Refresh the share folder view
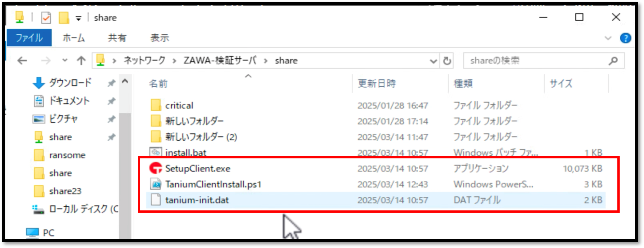 click(447, 61)
